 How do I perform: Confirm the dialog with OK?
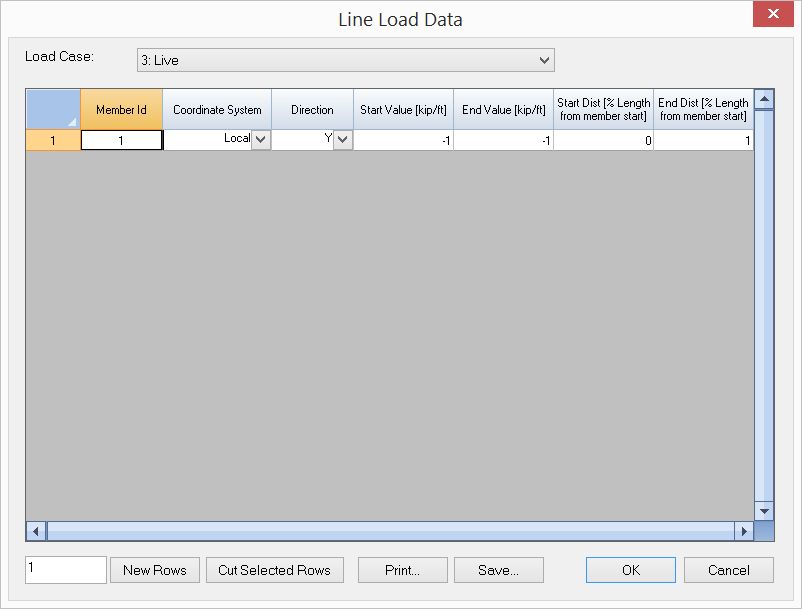click(630, 570)
